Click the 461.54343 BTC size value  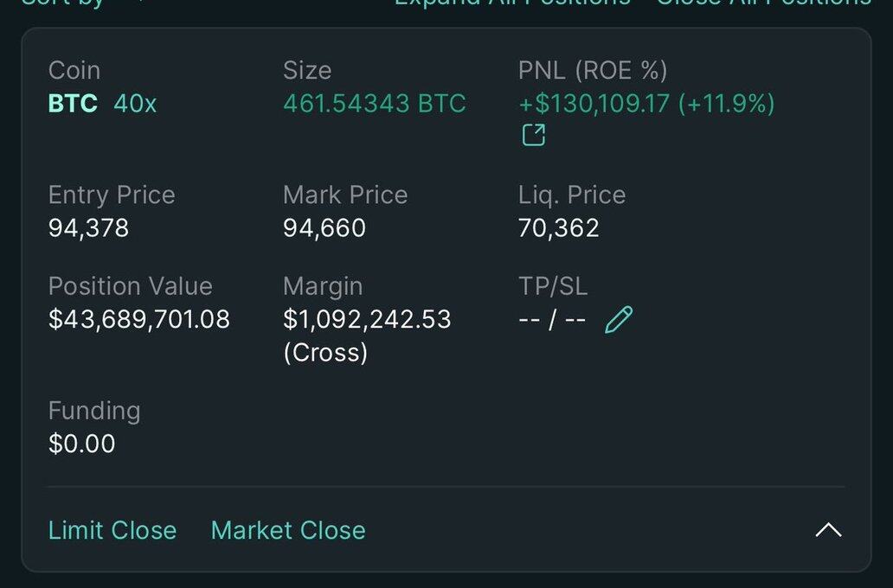[x=374, y=104]
